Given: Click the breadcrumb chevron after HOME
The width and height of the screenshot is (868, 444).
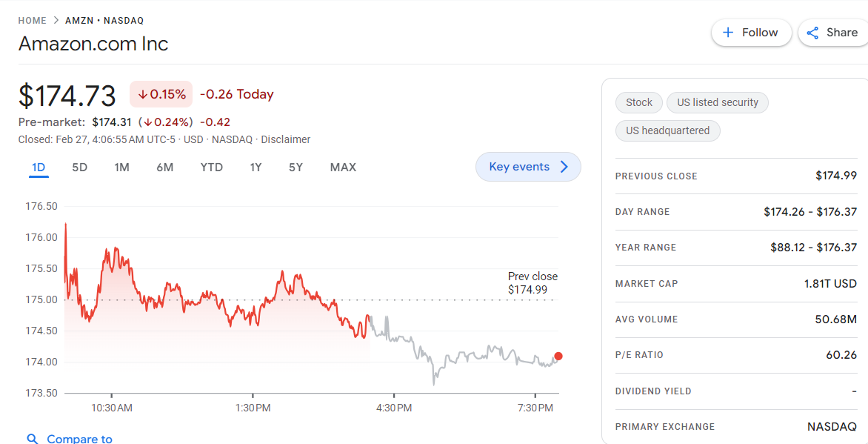Looking at the screenshot, I should click(56, 21).
